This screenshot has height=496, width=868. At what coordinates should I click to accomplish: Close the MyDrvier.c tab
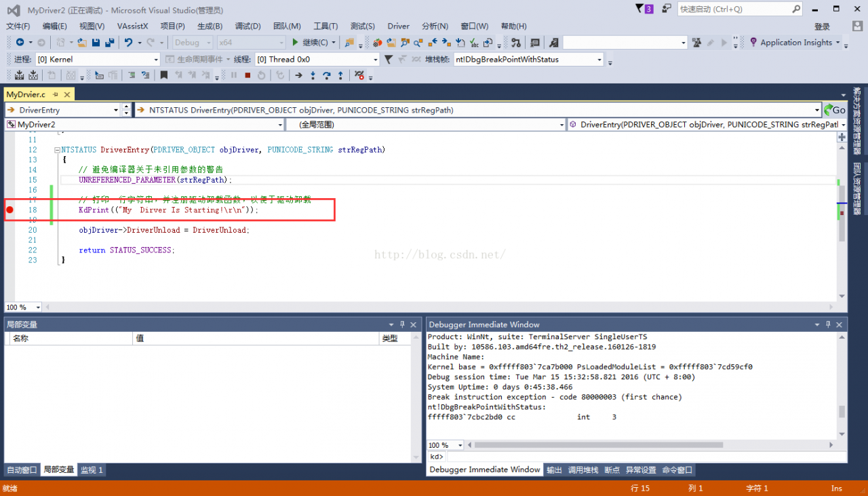pos(66,95)
